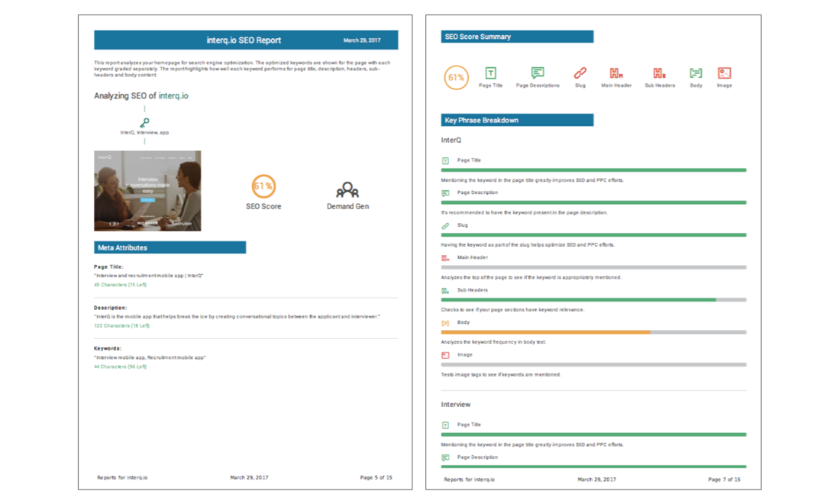The height and width of the screenshot is (504, 840).
Task: Click the 'Key Phrase Breakdown' section header
Action: coord(517,120)
